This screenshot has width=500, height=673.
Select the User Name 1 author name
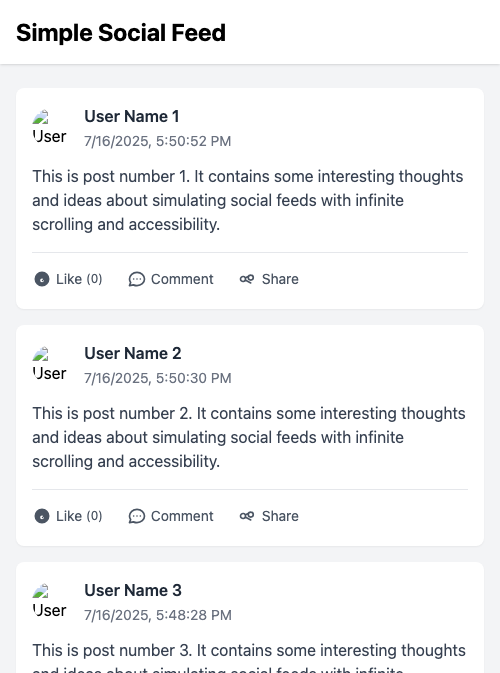(131, 116)
